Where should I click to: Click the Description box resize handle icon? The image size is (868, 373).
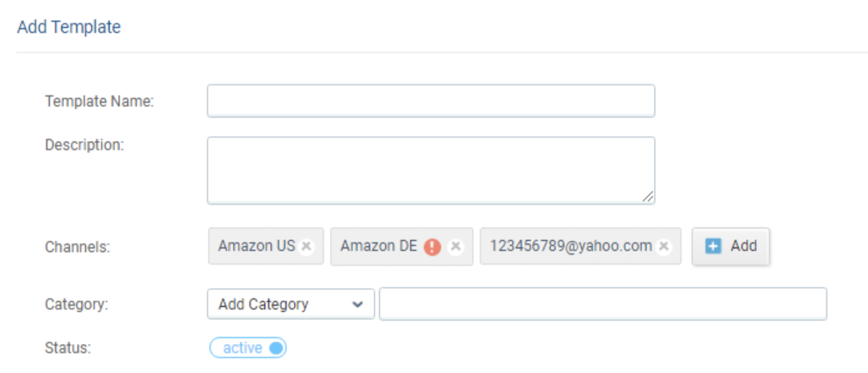[648, 197]
